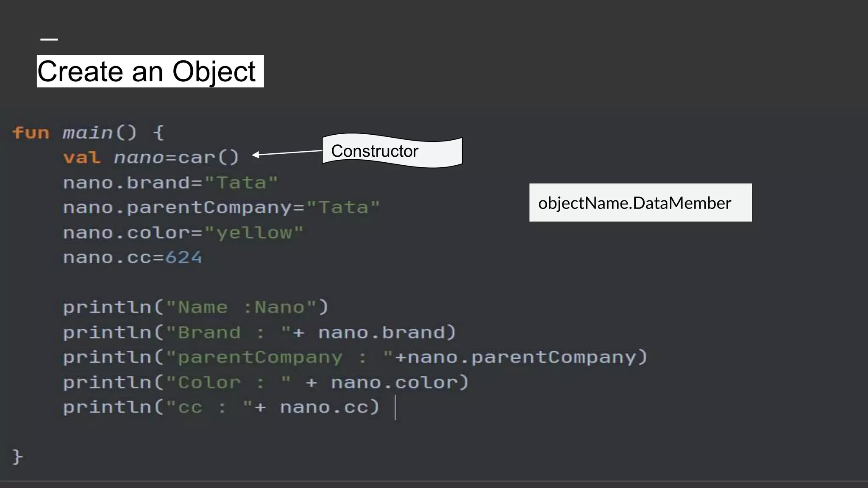The image size is (868, 488).
Task: Click the println parentCompany statement
Action: pos(355,357)
